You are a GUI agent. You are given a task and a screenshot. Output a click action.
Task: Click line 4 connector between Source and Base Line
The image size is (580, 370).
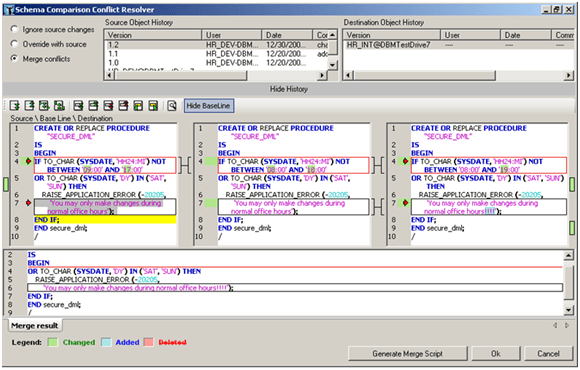pyautogui.click(x=185, y=165)
